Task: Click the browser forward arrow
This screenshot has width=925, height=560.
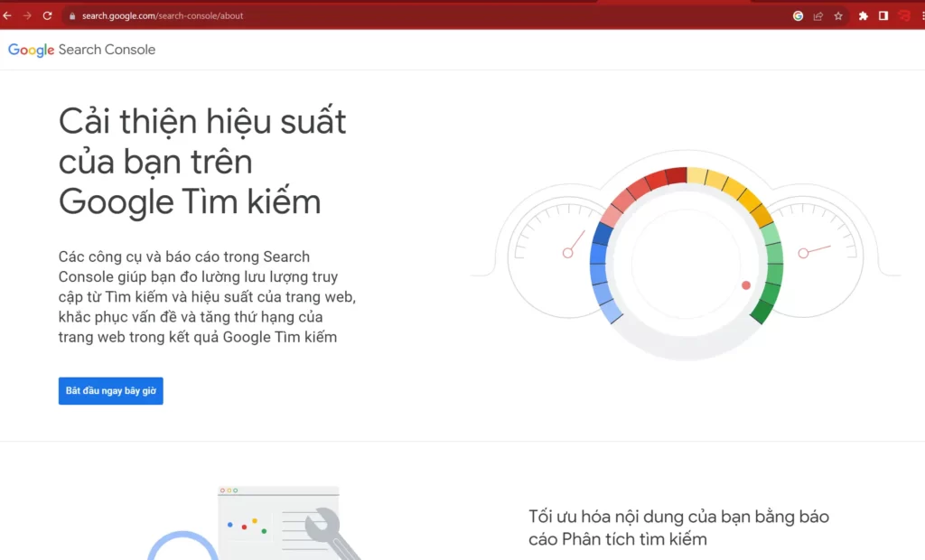Action: 27,15
